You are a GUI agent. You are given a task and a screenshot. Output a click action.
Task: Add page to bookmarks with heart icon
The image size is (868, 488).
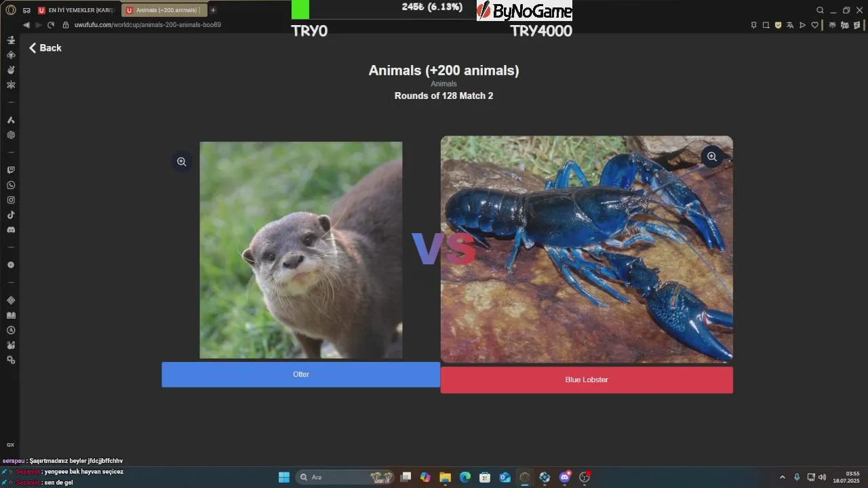pos(814,25)
